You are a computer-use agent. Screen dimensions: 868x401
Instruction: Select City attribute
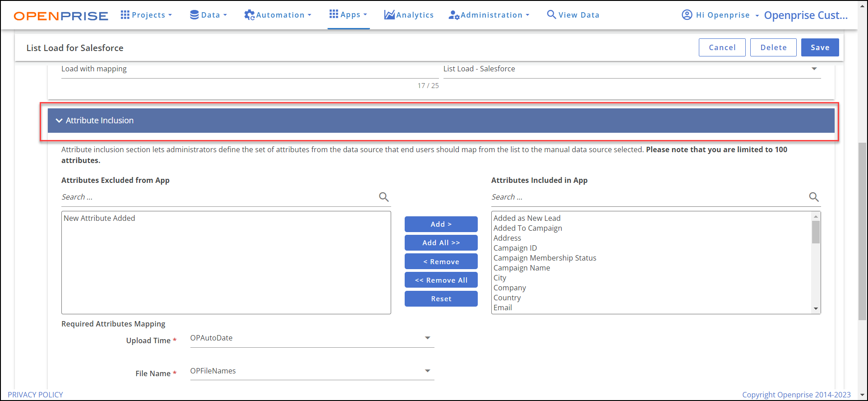click(x=500, y=278)
